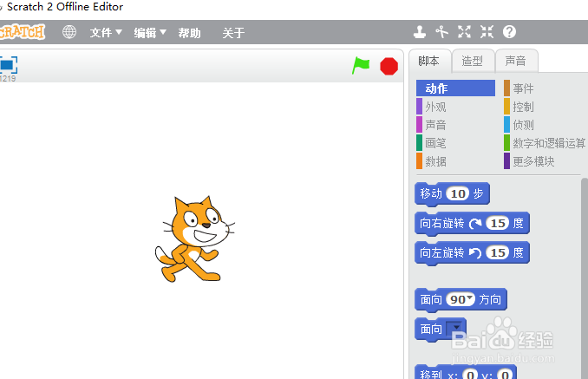Click the blocks palette vertical scrollbar
The height and width of the screenshot is (379, 588).
(x=585, y=278)
